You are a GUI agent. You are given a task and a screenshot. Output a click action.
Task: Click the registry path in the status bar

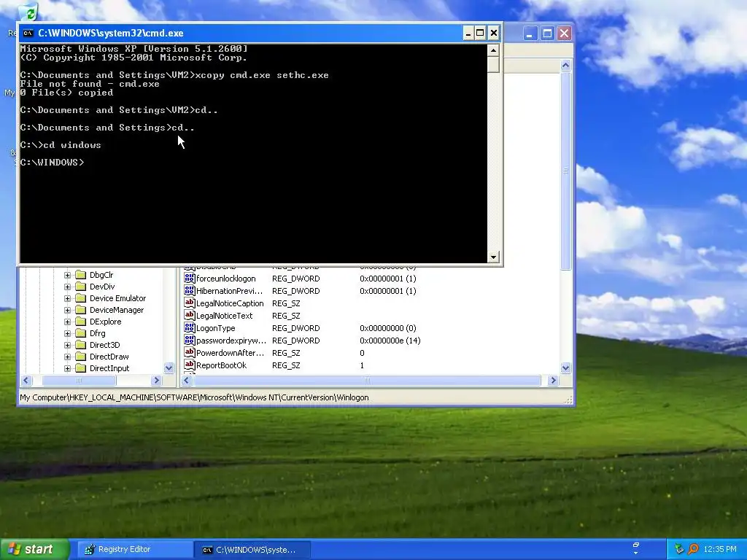[194, 397]
